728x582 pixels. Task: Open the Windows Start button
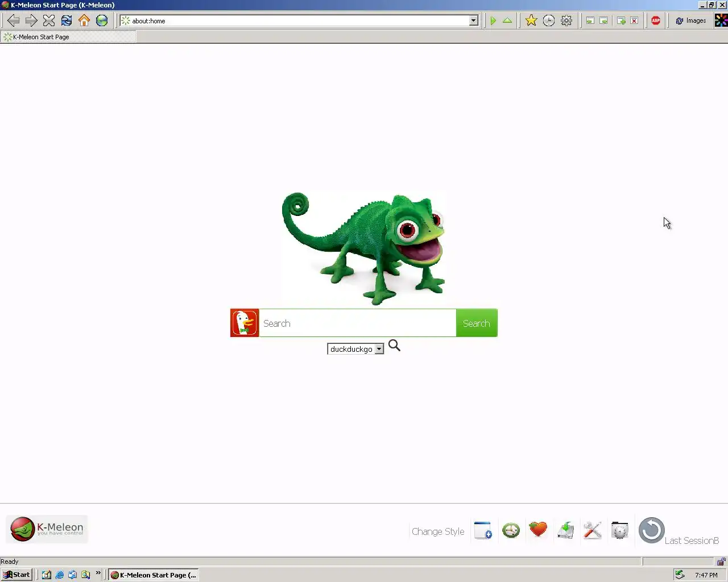coord(16,575)
